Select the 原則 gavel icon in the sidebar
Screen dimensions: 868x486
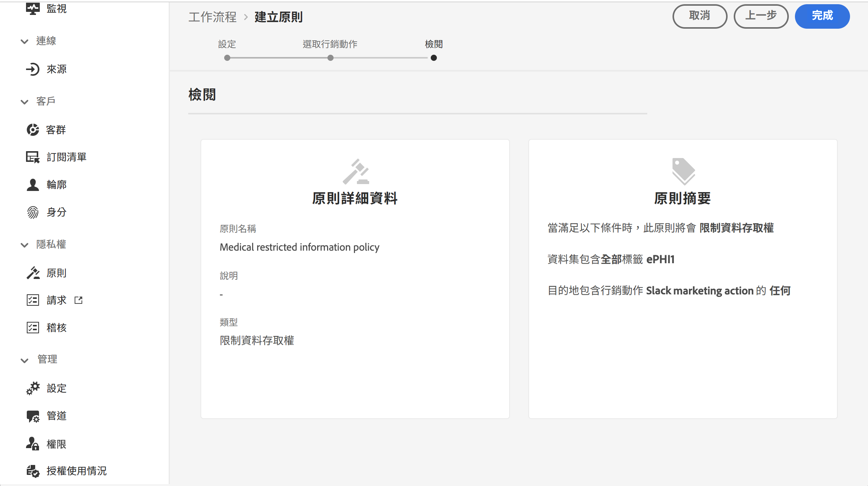(x=33, y=273)
